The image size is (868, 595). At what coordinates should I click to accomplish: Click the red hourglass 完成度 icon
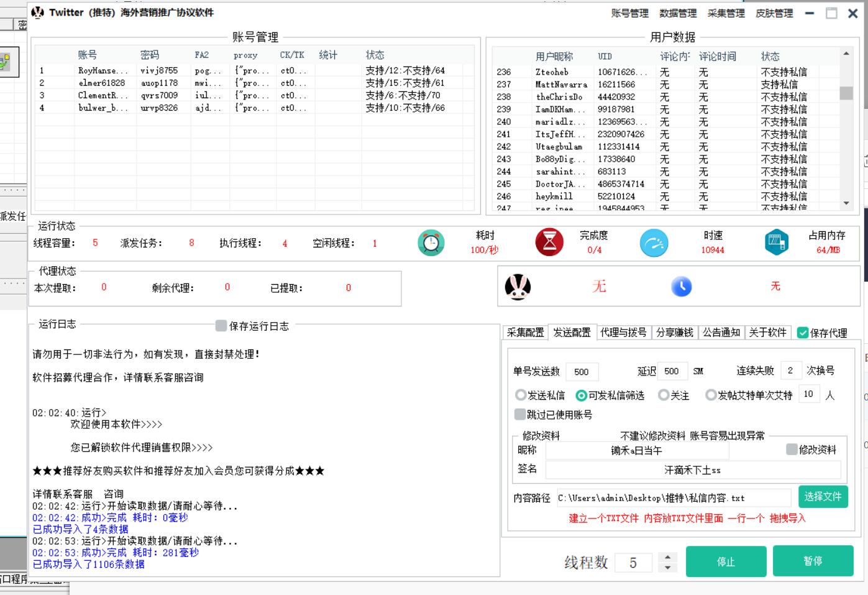coord(549,243)
